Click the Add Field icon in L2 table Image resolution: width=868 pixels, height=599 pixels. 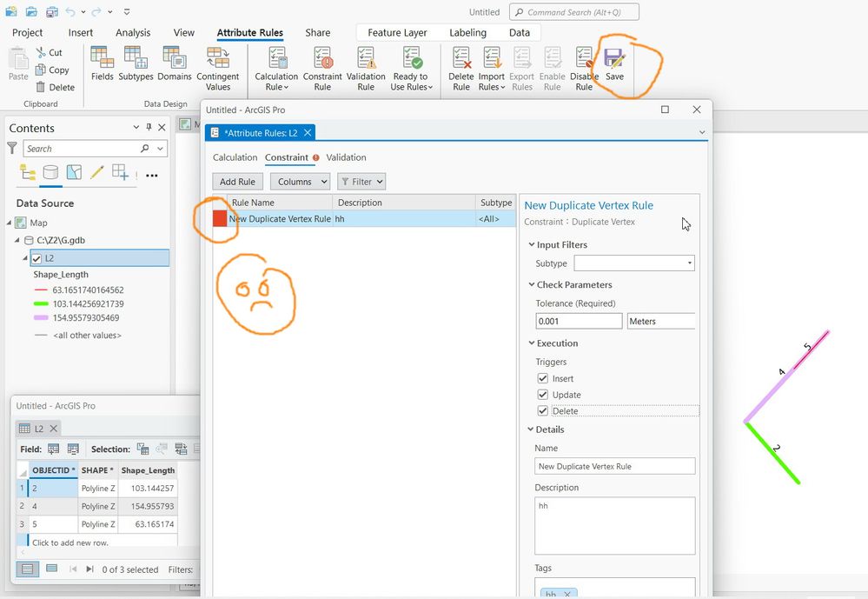(x=54, y=449)
